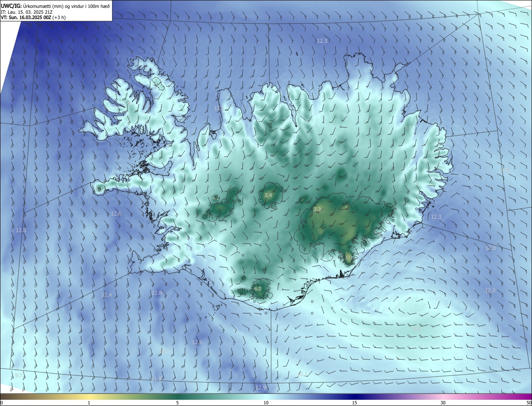Click the 15 tick on the color scale
The height and width of the screenshot is (406, 532).
coord(355,403)
